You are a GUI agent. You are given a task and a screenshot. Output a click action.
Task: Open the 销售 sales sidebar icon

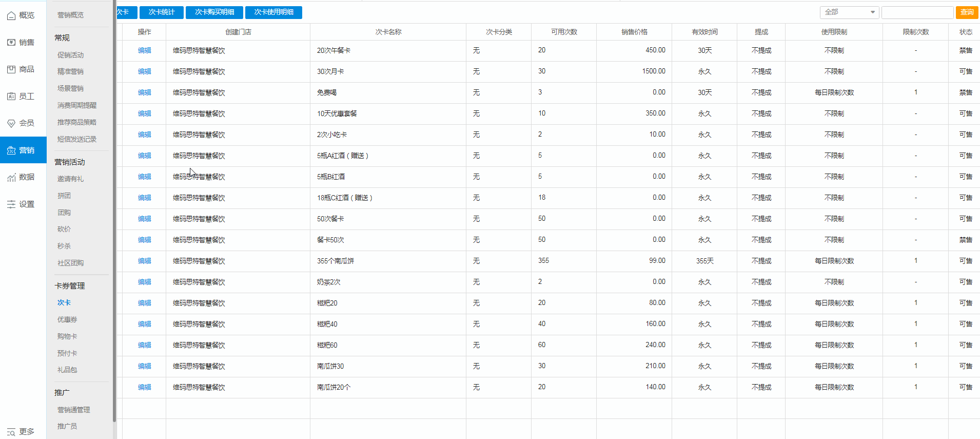[11, 43]
